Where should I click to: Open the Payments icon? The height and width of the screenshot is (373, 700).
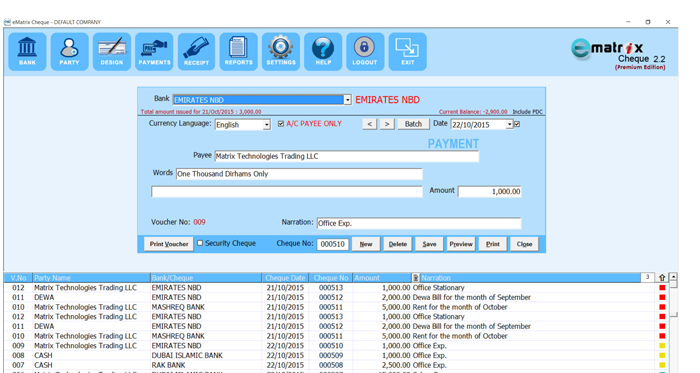tap(154, 52)
